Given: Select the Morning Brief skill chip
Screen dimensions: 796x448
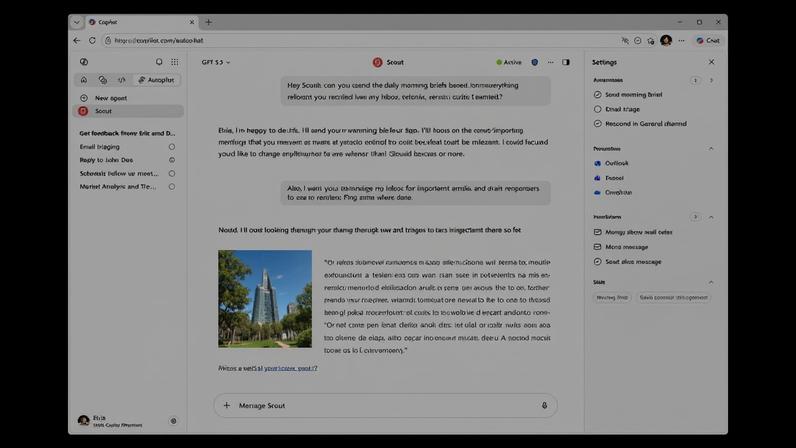Looking at the screenshot, I should (612, 298).
